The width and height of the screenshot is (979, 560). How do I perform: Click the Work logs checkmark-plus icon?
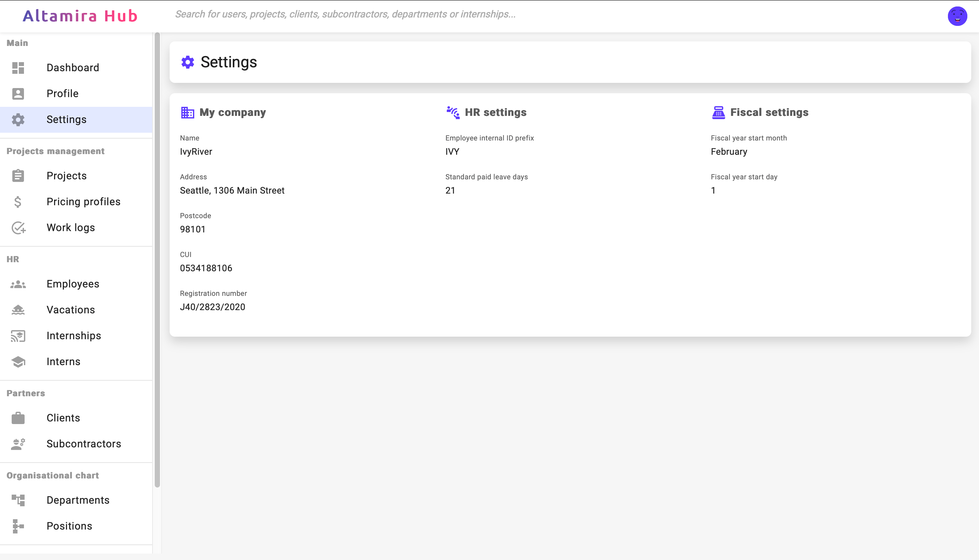[18, 228]
